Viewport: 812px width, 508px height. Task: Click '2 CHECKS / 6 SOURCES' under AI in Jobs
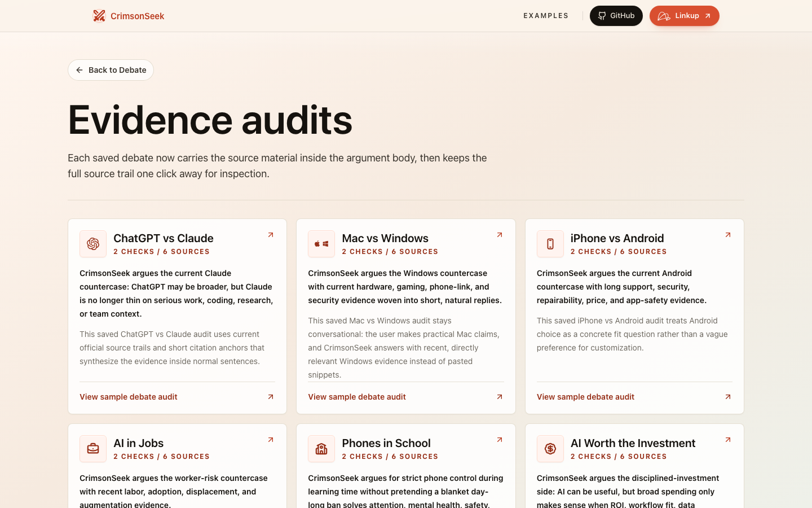click(162, 457)
